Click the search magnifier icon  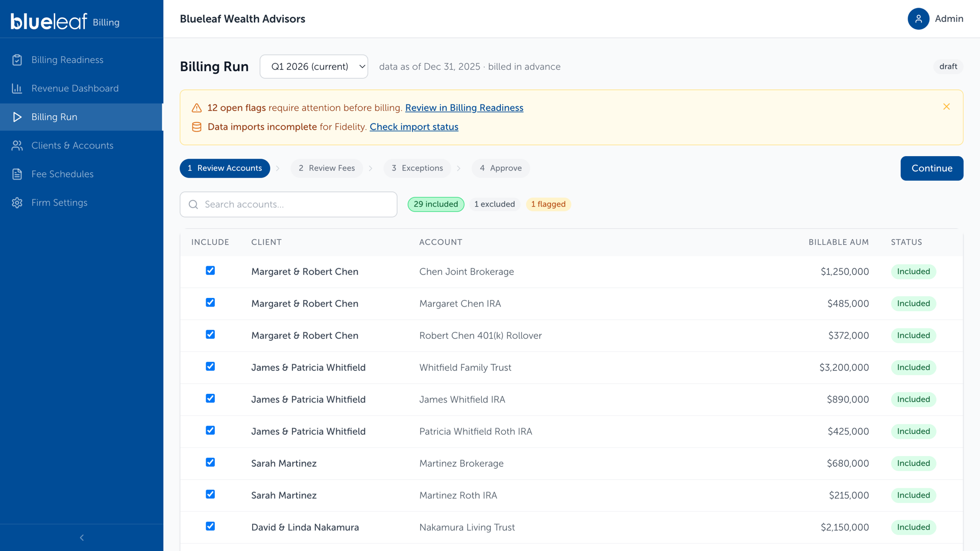(193, 205)
